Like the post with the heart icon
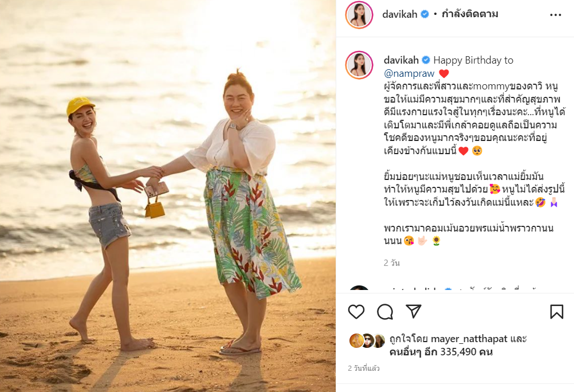The image size is (574, 392). 356,312
